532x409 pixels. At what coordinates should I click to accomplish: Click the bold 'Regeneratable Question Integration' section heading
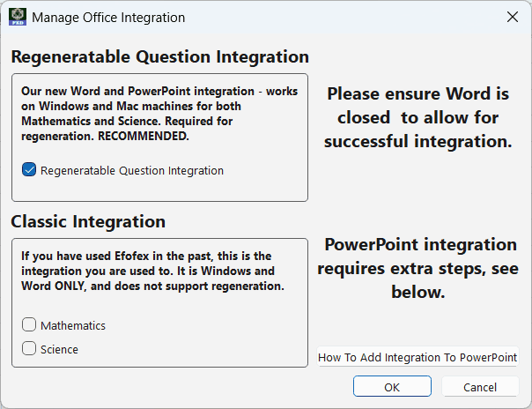click(159, 57)
